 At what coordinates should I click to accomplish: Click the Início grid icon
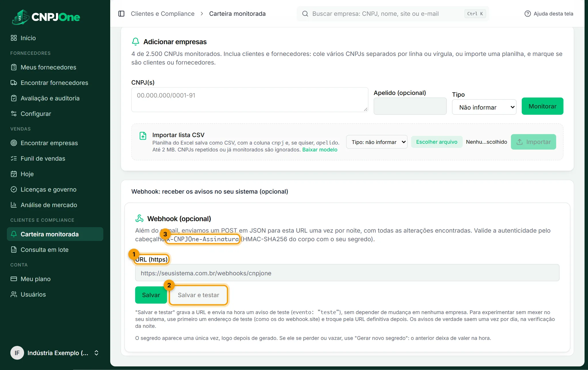14,38
